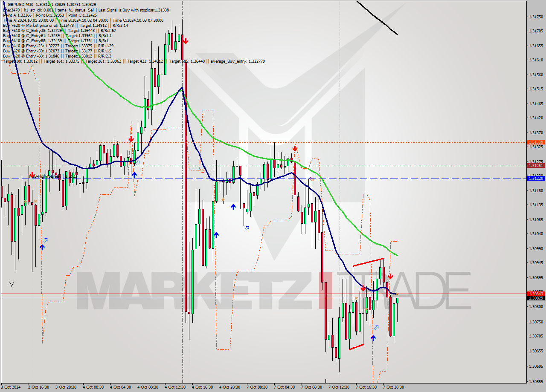Click the blue up arrow below the 4 Oct 20:30 candles
This screenshot has height=392, width=546.
click(x=233, y=207)
